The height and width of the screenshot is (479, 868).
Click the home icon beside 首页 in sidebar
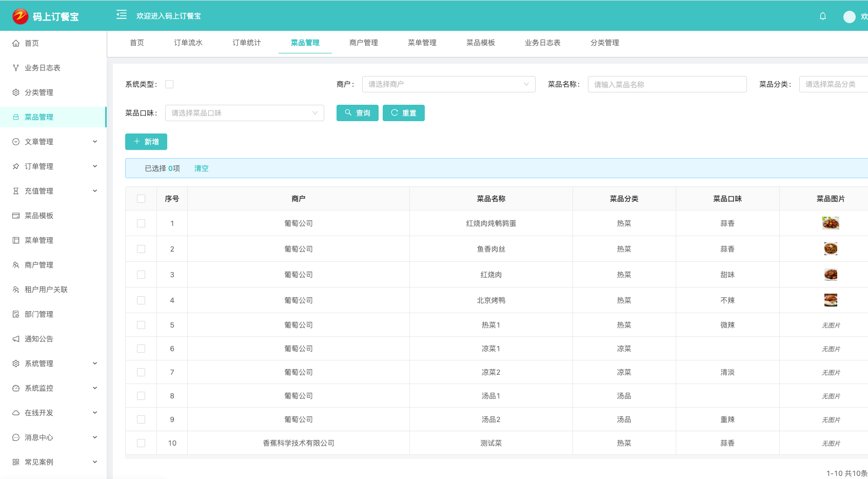16,43
